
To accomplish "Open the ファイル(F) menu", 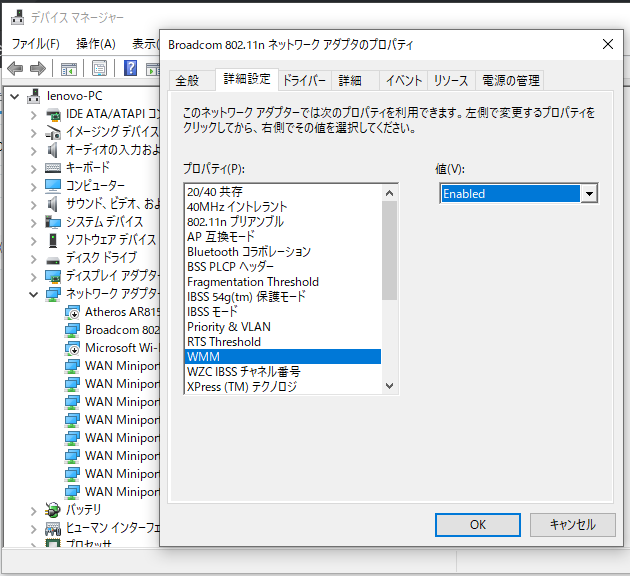I will tap(36, 43).
